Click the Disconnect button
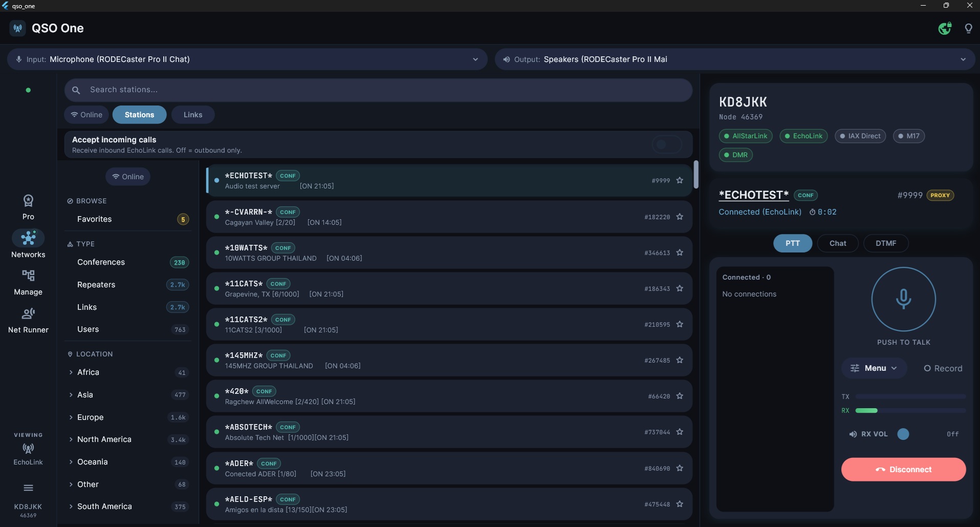This screenshot has height=527, width=980. (x=903, y=469)
